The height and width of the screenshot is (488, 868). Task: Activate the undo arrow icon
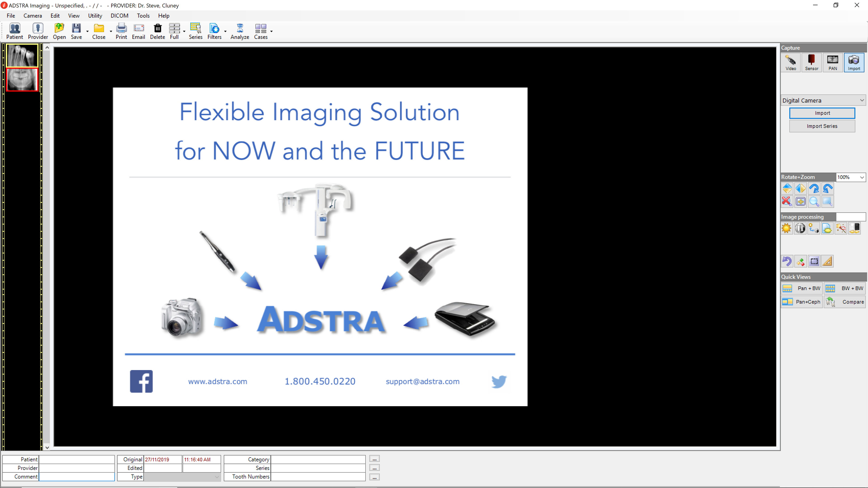[787, 261]
